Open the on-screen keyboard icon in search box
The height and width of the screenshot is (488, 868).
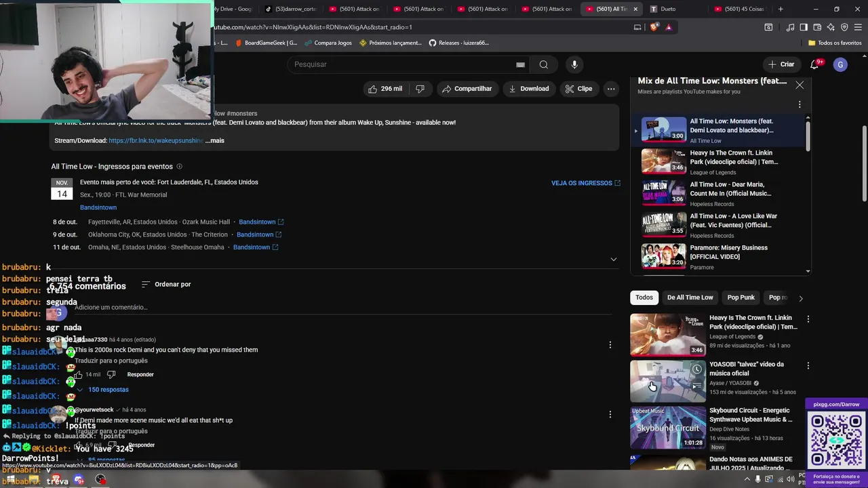520,64
